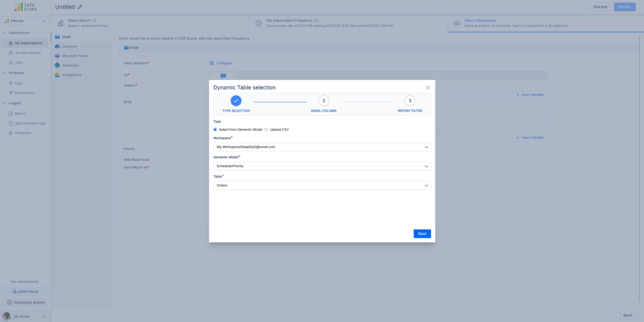The height and width of the screenshot is (322, 644).
Task: Open the Workspace dropdown
Action: coord(322,147)
